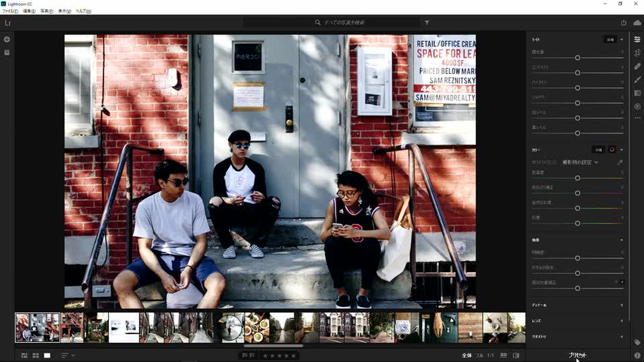Open the Edit sliders panel icon
This screenshot has width=644, height=362.
tap(637, 40)
